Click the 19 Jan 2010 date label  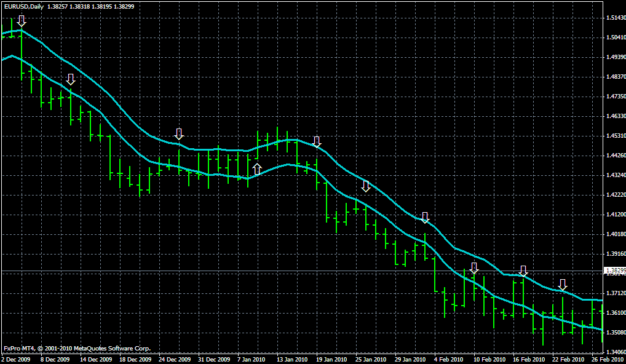[x=332, y=359]
